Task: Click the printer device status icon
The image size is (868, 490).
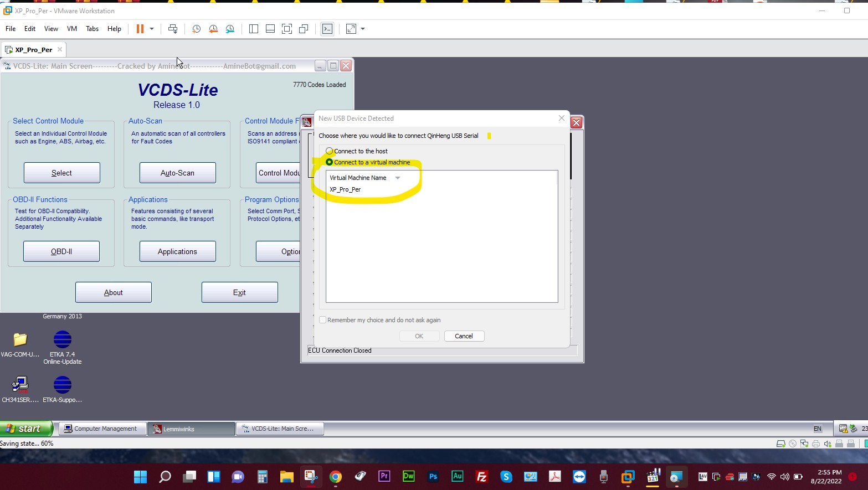Action: click(816, 443)
